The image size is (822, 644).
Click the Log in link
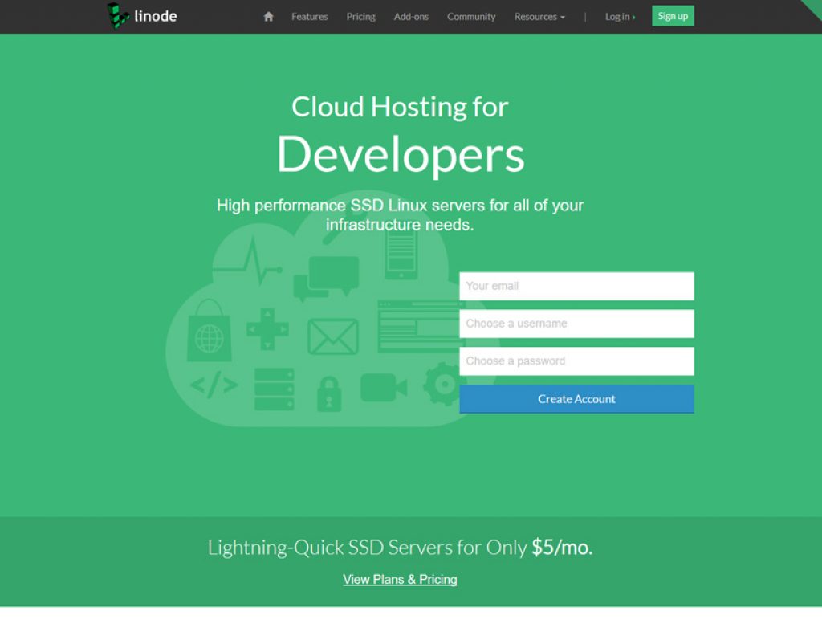[x=620, y=17]
